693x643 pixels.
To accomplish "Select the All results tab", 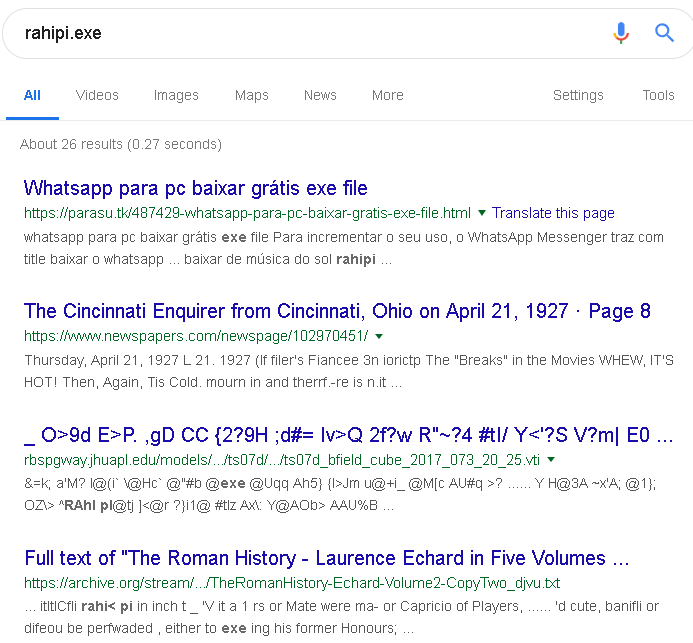I will coord(32,95).
